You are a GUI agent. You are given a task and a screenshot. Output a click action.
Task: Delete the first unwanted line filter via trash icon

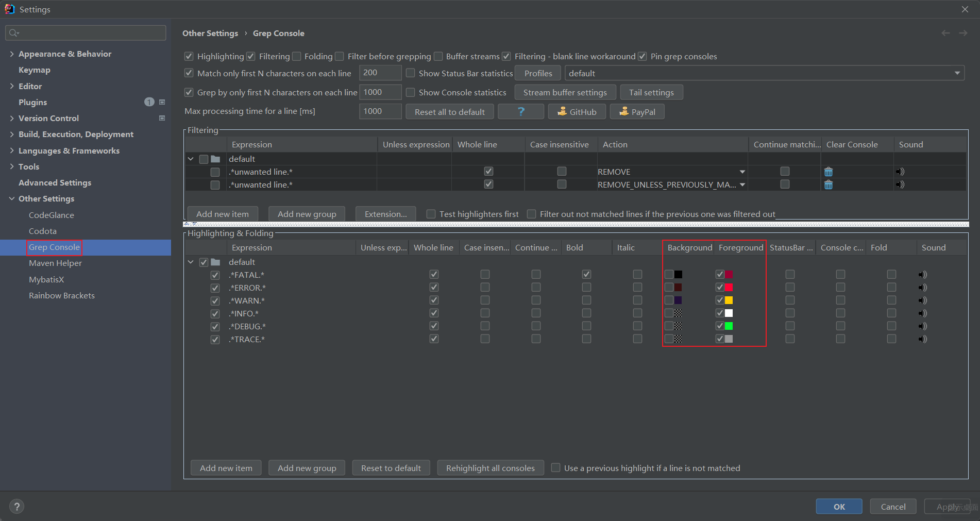point(829,172)
